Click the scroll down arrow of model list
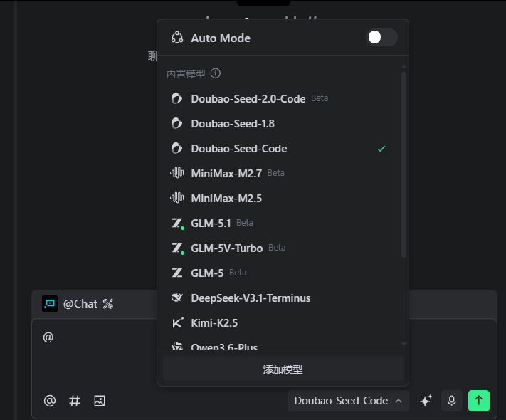Viewport: 506px width, 420px height. (x=404, y=344)
